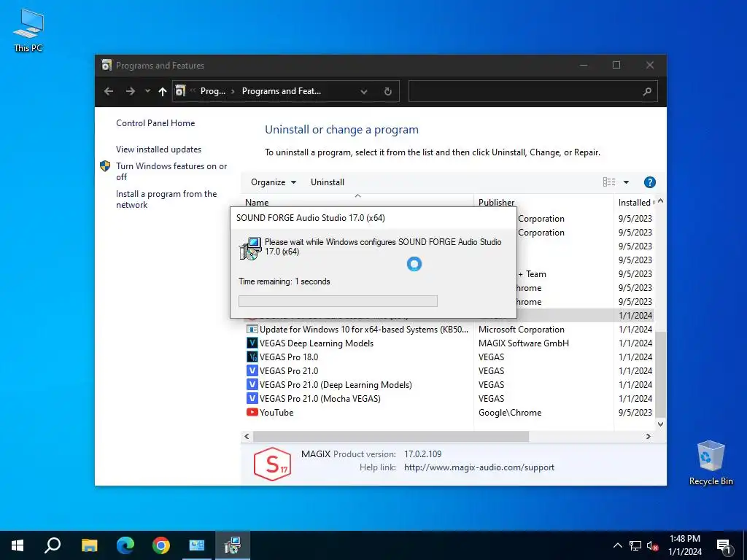
Task: Open help with the blue question icon
Action: click(x=649, y=182)
